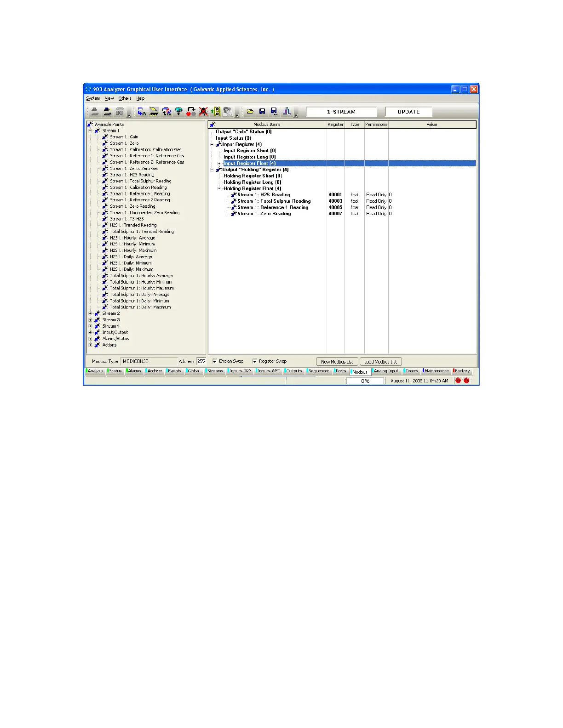Expand the Stream 4 tree node
The height and width of the screenshot is (728, 563).
click(x=91, y=326)
